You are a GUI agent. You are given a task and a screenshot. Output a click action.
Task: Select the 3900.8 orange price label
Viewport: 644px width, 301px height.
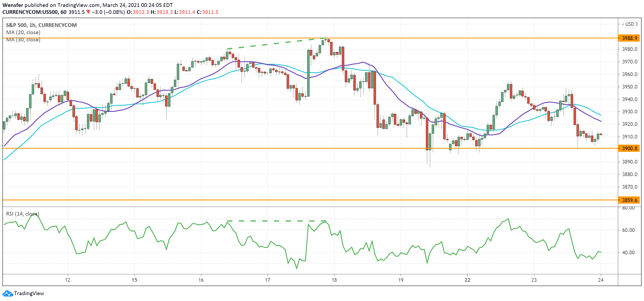tap(629, 148)
